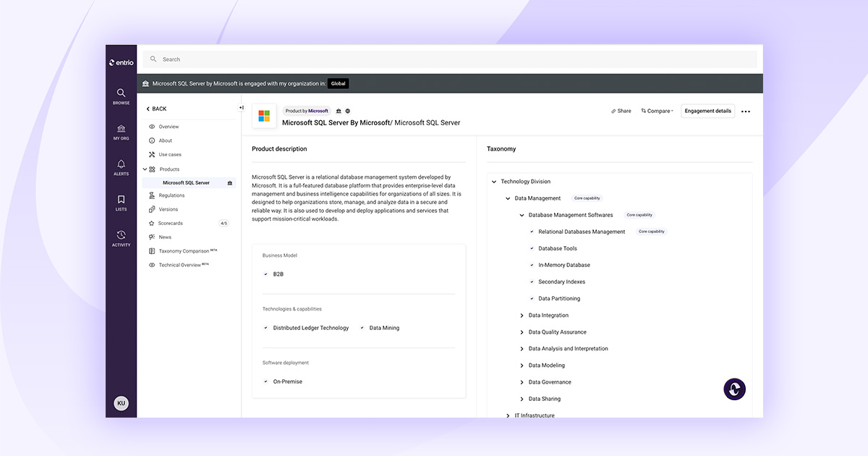Toggle the Database Tools checkmark
The height and width of the screenshot is (456, 868).
tap(532, 248)
